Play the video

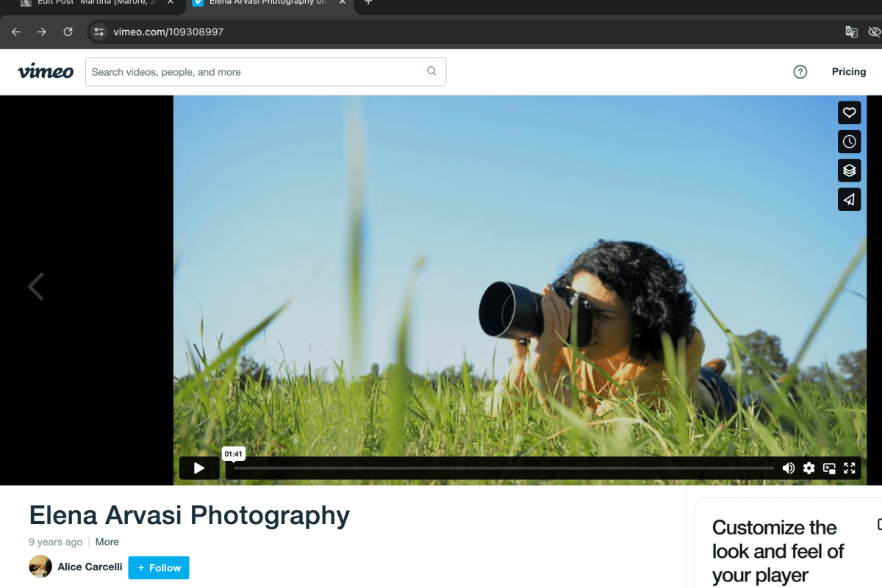click(x=199, y=468)
